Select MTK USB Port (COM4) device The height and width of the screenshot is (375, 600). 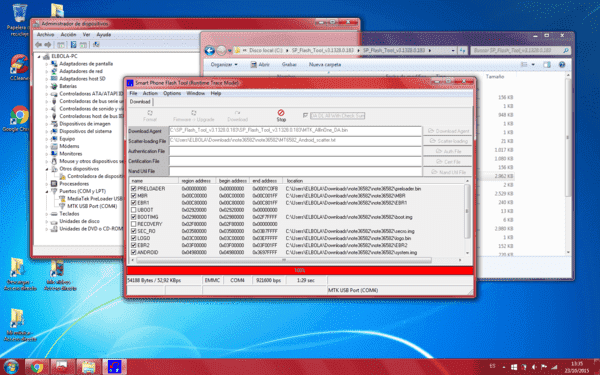92,206
